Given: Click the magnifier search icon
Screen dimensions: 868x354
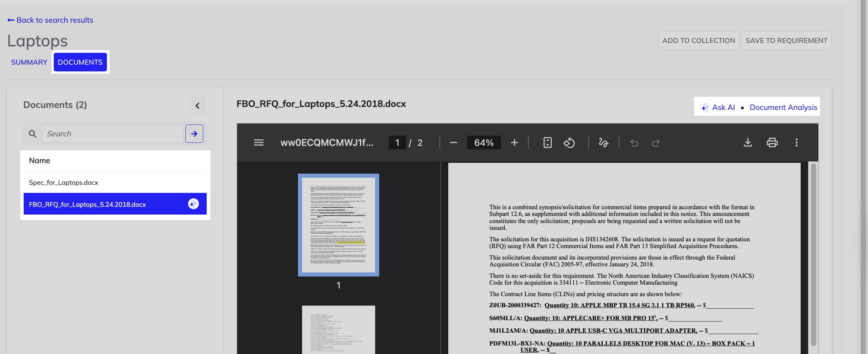Looking at the screenshot, I should [x=32, y=134].
